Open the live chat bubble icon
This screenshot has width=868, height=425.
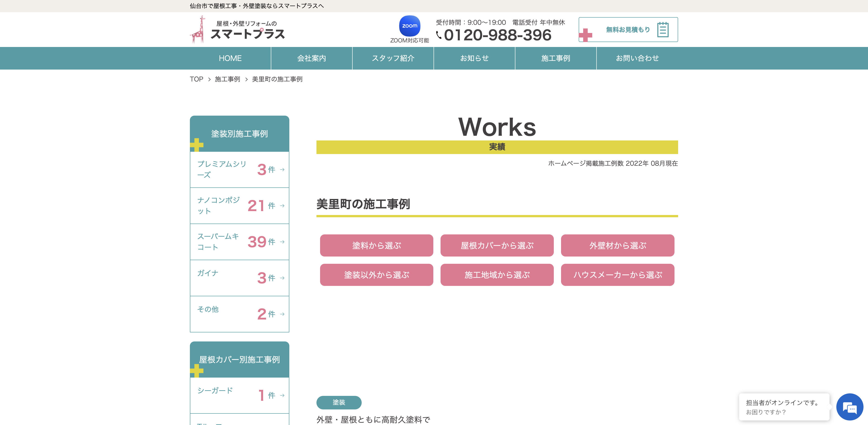coord(849,406)
